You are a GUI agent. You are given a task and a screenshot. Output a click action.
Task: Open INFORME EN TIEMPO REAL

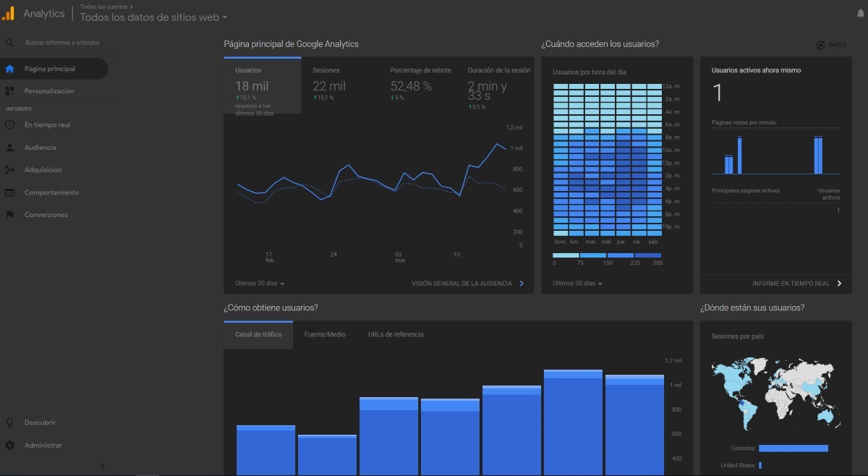[x=792, y=283]
